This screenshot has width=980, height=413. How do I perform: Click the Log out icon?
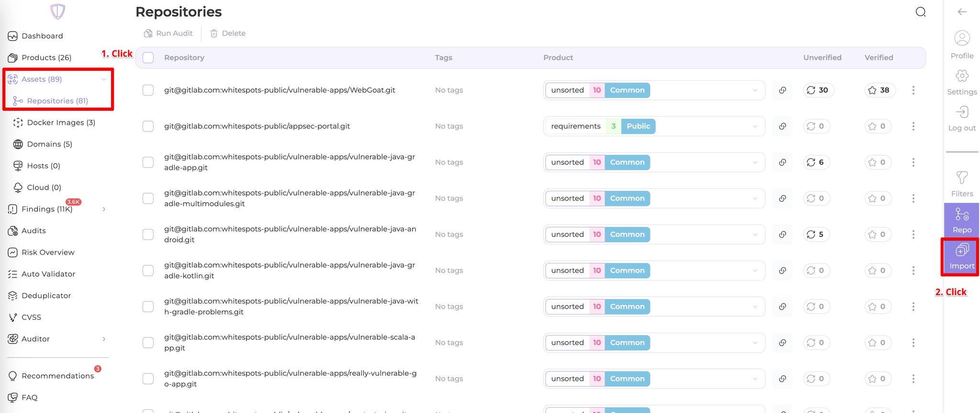tap(962, 112)
